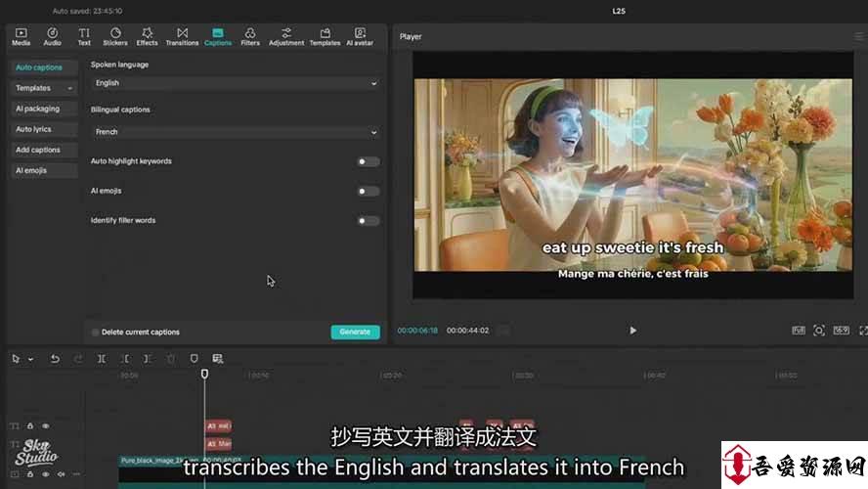Open the AI avatar panel
The image size is (868, 489).
[361, 37]
